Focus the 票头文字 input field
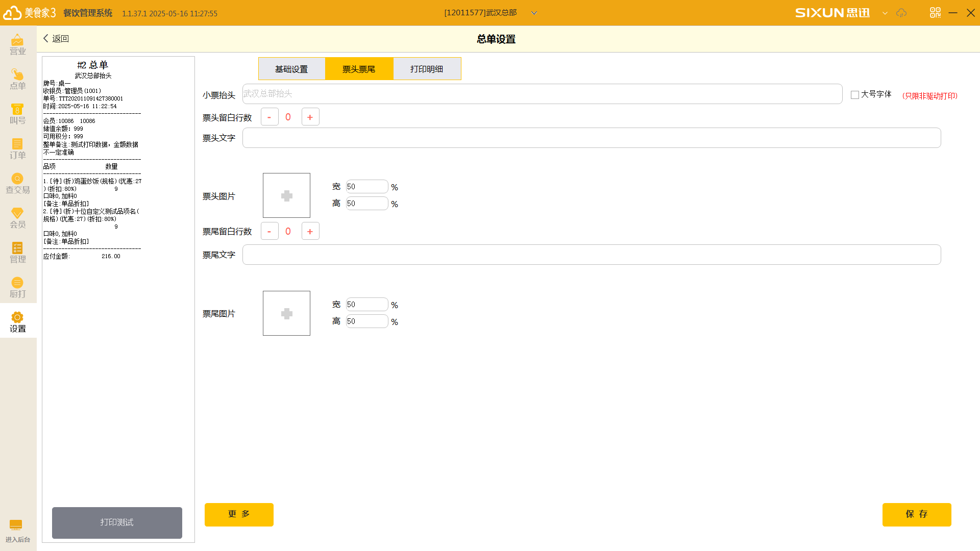This screenshot has width=980, height=551. pos(592,138)
